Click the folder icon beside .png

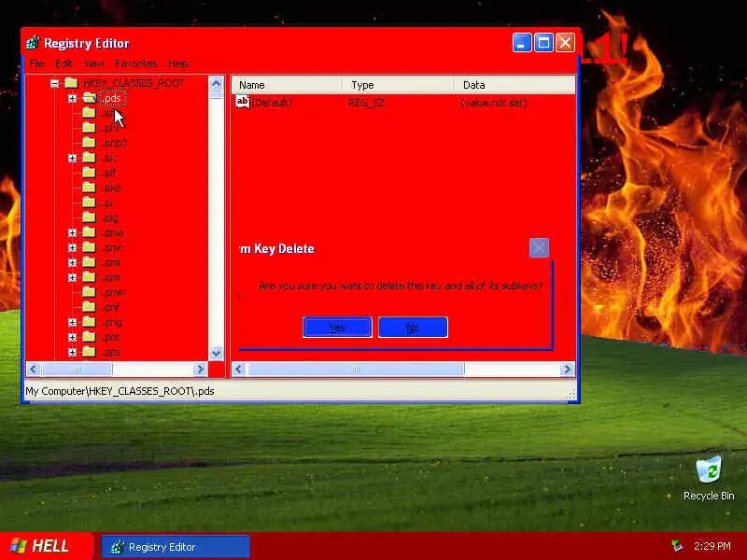89,322
